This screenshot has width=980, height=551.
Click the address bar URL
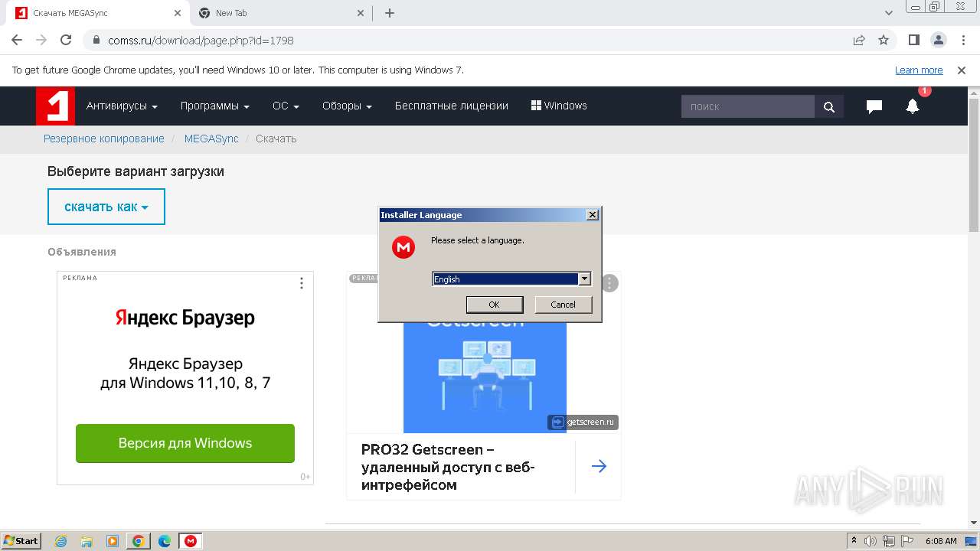tap(201, 40)
